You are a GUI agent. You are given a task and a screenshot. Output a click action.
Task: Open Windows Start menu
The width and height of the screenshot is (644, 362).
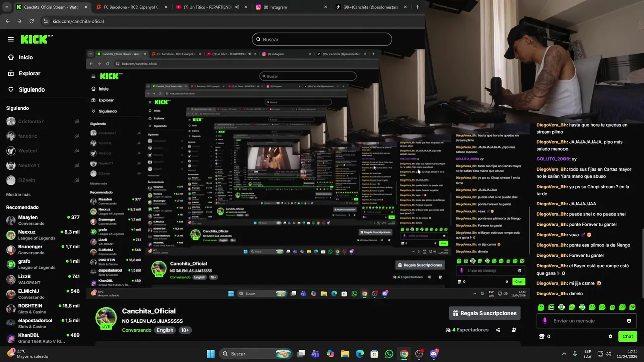pos(211,354)
